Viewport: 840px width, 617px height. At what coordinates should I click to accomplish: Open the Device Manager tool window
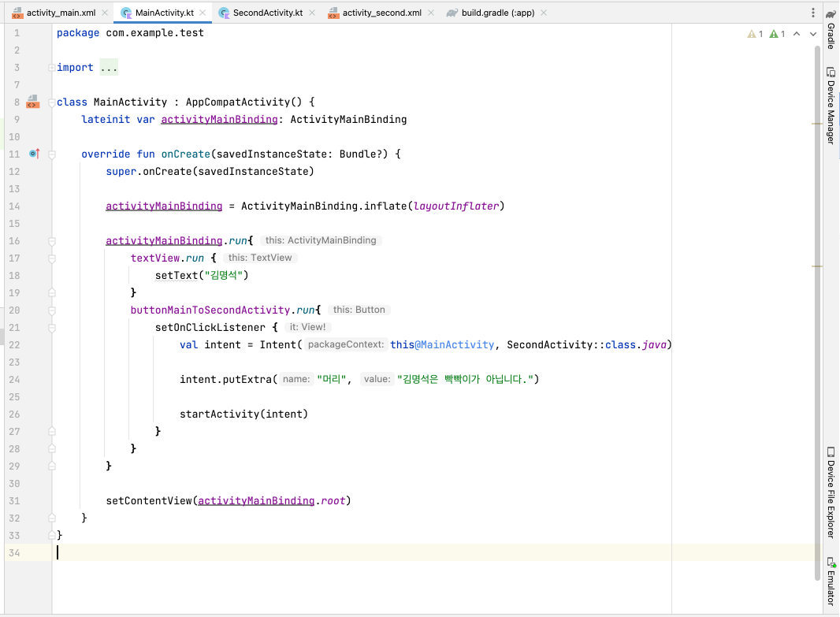[831, 106]
